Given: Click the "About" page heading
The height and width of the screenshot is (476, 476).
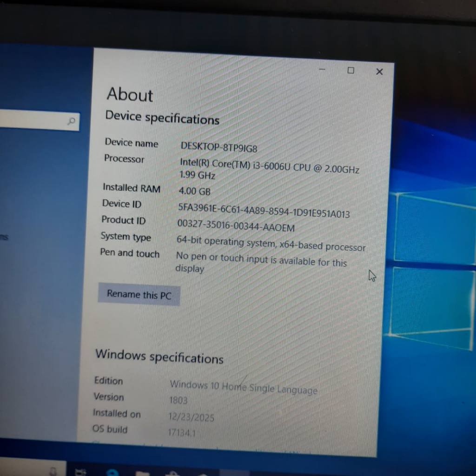Looking at the screenshot, I should 130,94.
